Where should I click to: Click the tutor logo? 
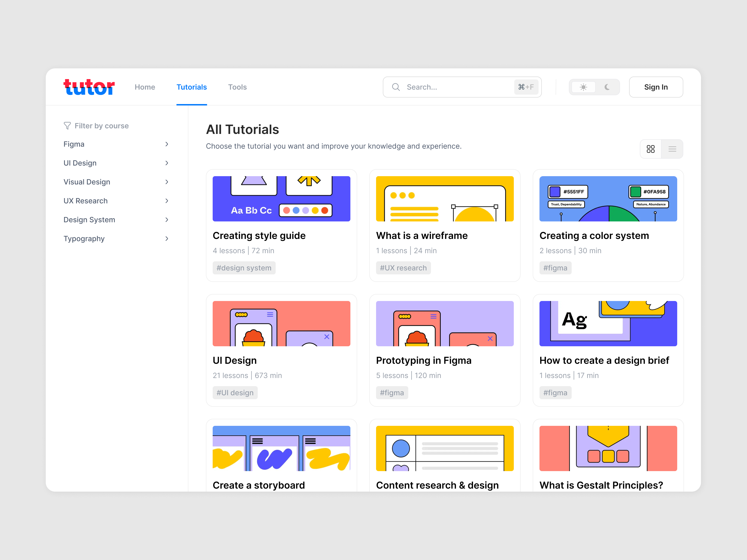[89, 87]
